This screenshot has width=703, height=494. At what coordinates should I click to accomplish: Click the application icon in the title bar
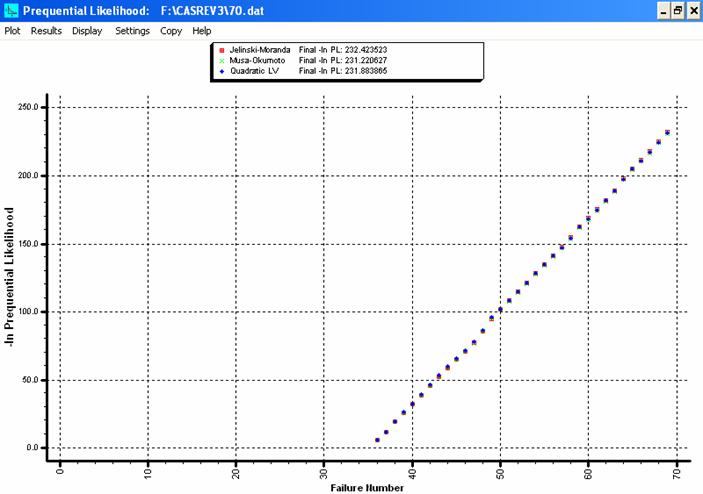point(10,10)
